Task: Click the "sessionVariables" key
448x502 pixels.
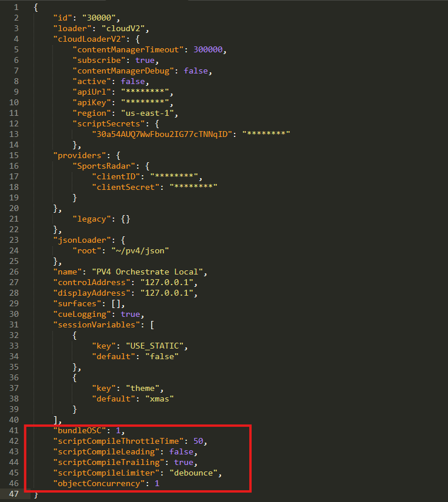Action: coord(96,325)
